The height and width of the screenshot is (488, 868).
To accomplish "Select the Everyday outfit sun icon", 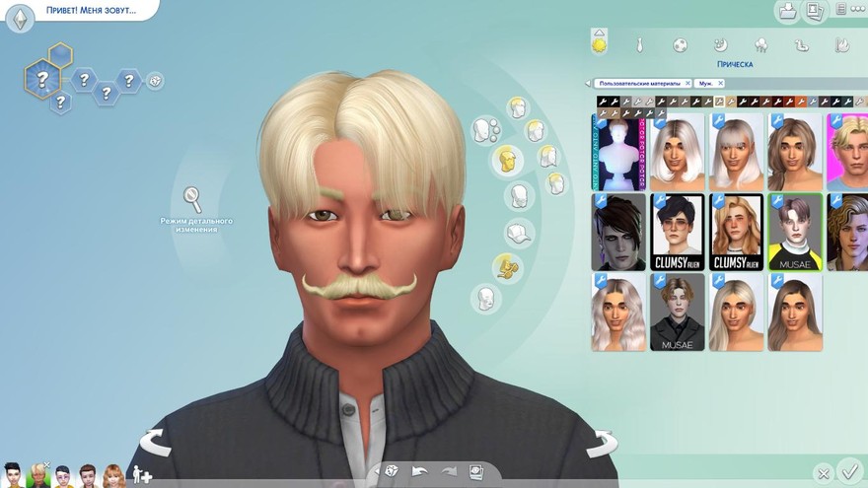I will coord(599,45).
